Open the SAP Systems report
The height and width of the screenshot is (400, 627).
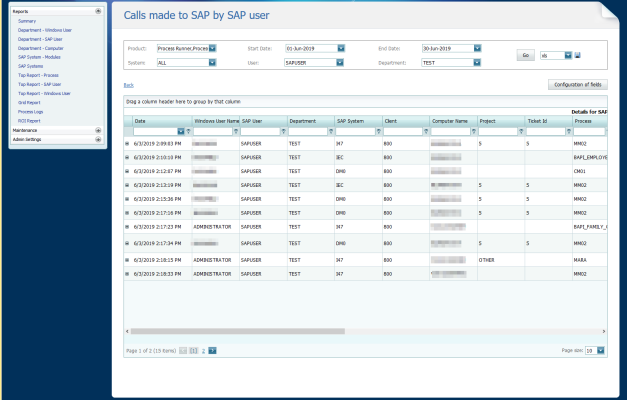[x=30, y=66]
